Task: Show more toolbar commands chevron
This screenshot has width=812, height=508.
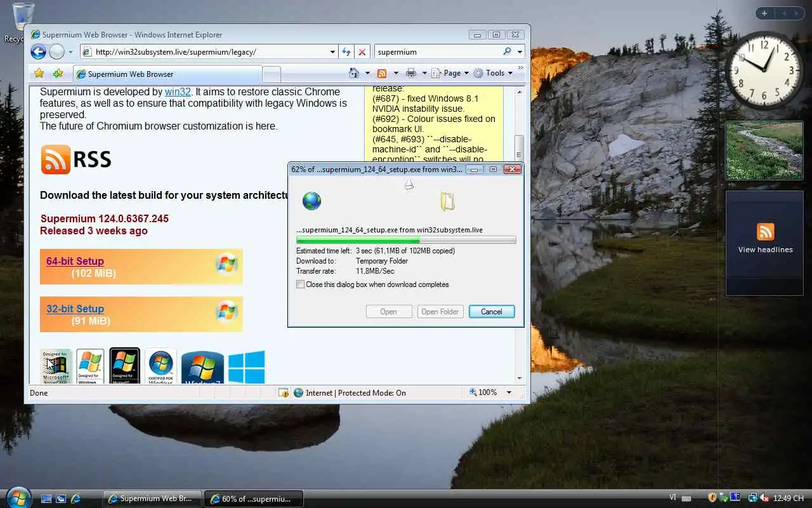Action: [x=521, y=68]
